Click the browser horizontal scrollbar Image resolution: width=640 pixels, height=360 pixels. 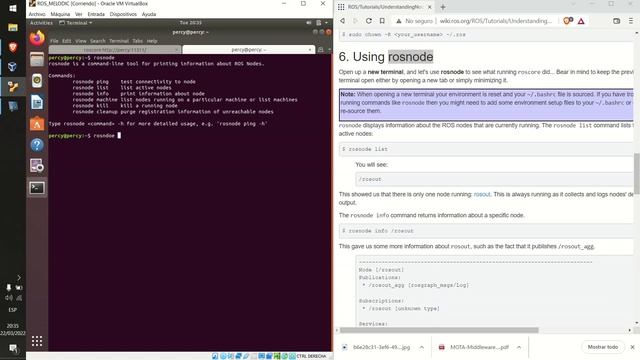click(439, 330)
